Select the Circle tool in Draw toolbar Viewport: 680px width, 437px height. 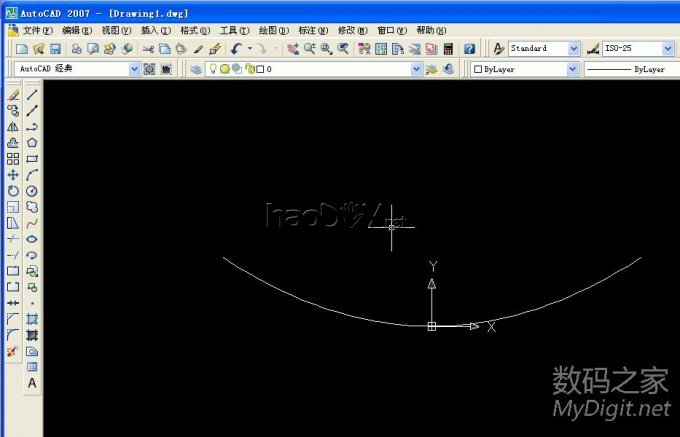(32, 191)
